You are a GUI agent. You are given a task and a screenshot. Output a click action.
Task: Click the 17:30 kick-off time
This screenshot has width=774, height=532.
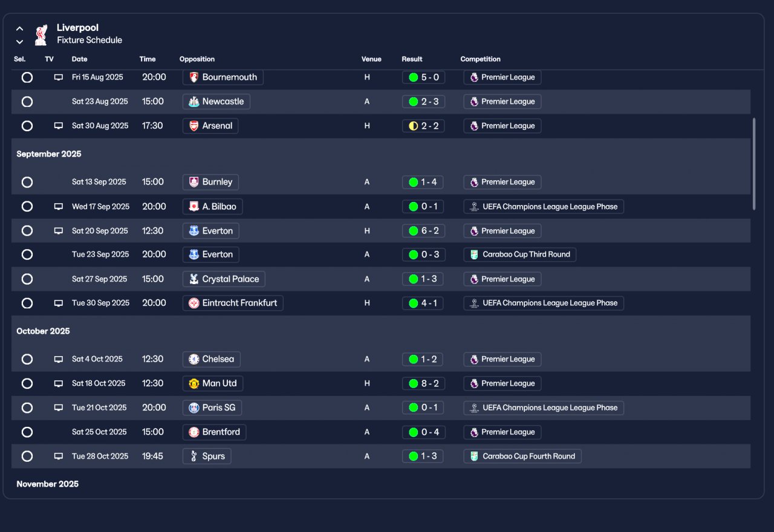click(152, 126)
